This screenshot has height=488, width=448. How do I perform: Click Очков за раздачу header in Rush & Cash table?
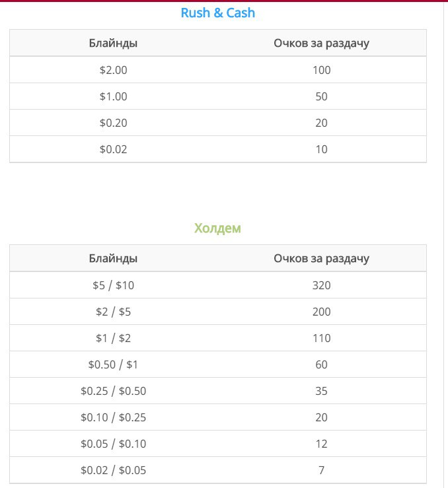click(321, 44)
